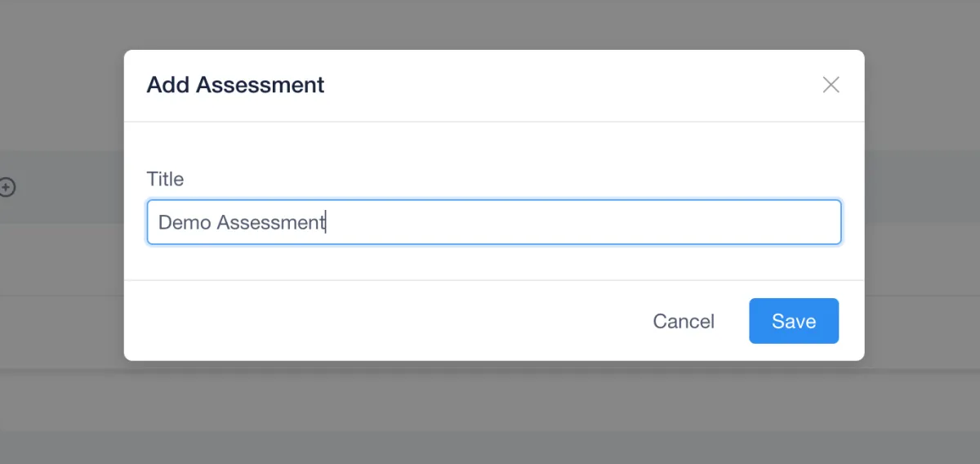Click the word "Demo" in the Title field
The image size is (980, 464).
(185, 222)
